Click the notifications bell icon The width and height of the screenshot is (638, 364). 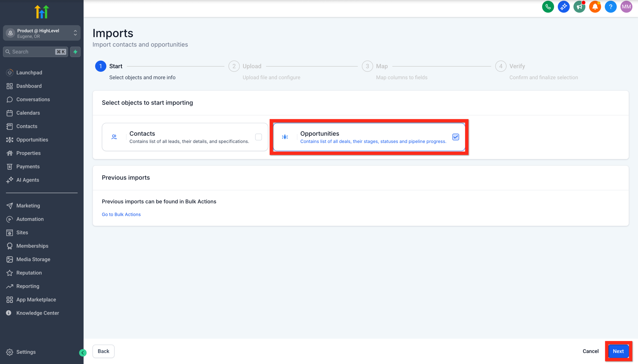[595, 7]
